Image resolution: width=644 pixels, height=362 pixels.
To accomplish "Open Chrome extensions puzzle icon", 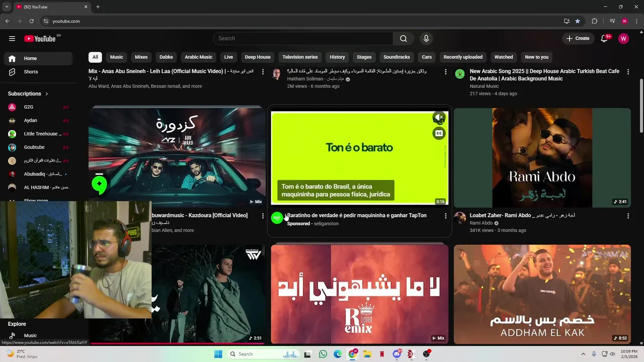I will pos(594,21).
